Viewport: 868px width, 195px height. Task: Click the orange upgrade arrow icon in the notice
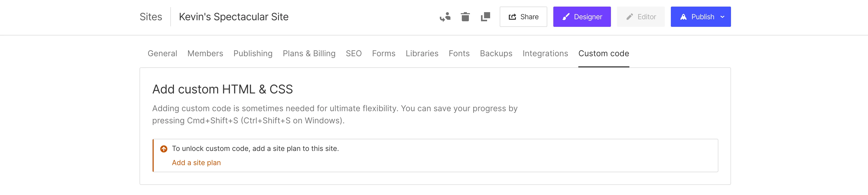tap(164, 148)
